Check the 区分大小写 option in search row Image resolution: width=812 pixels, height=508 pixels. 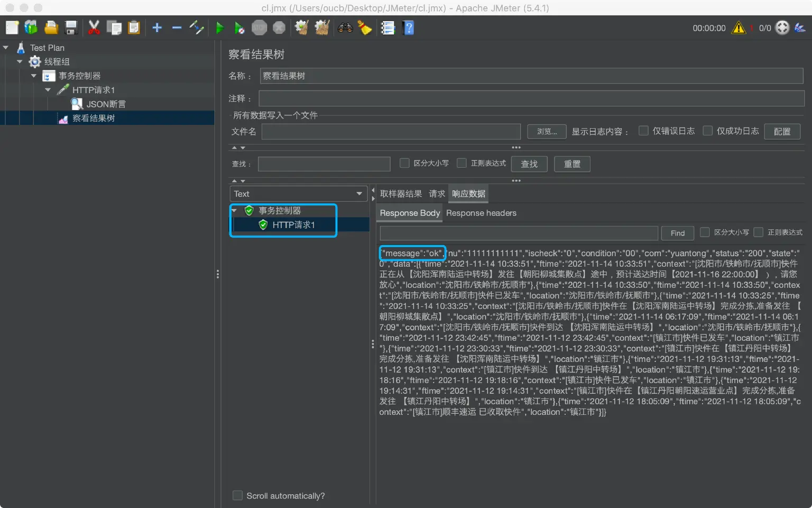pyautogui.click(x=404, y=163)
